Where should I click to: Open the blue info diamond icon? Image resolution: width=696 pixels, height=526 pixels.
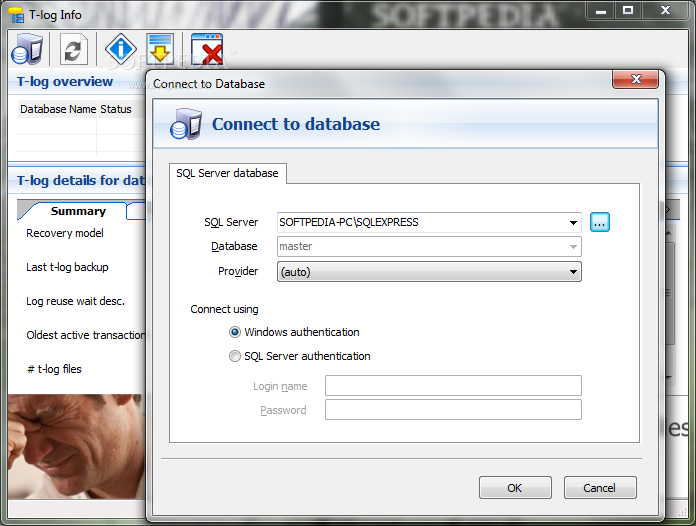121,48
